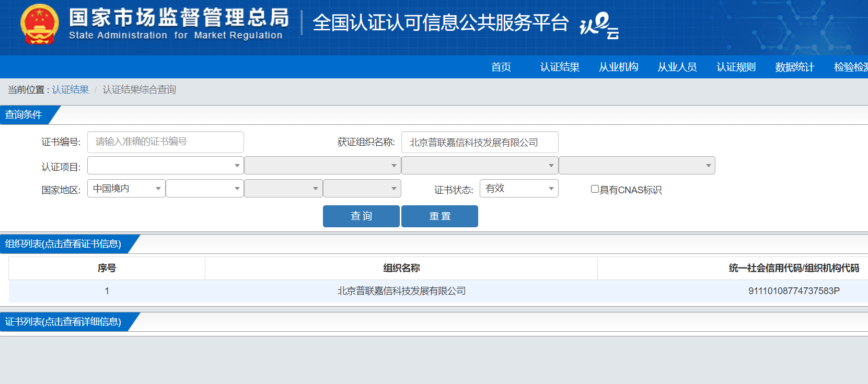
Task: Go to 从业机构 in the navigation bar
Action: pyautogui.click(x=618, y=67)
